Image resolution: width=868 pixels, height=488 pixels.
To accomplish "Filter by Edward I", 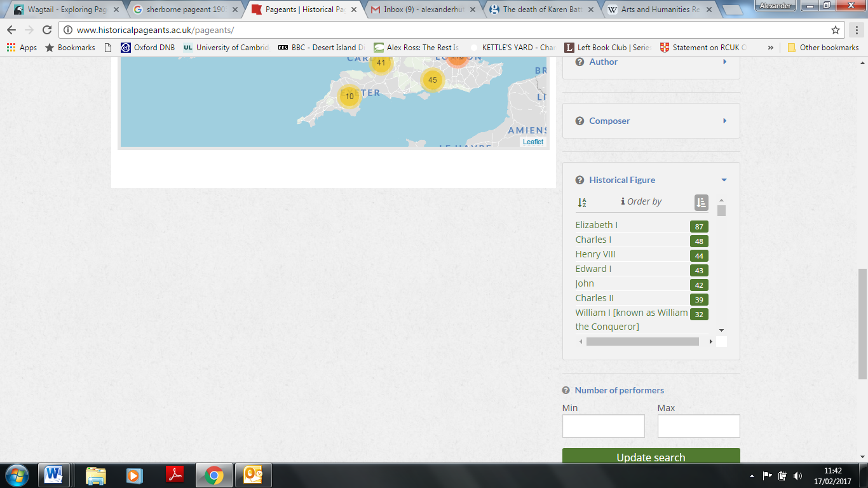I will point(593,269).
